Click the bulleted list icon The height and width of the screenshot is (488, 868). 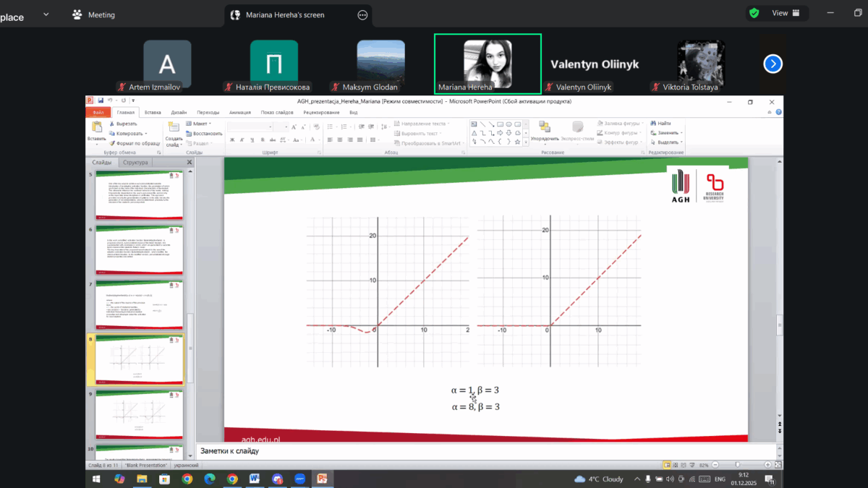(x=329, y=127)
